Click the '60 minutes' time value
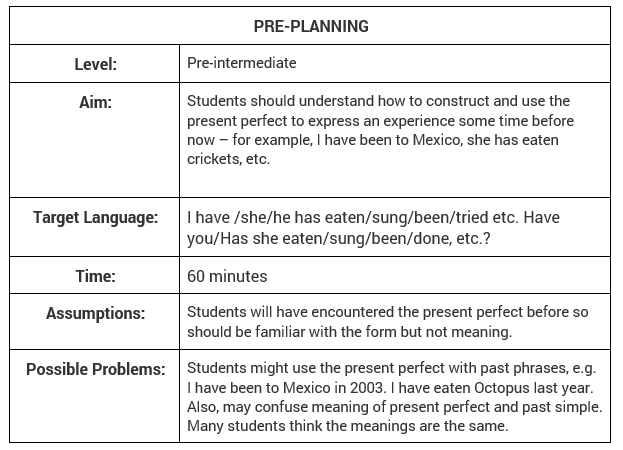 (x=227, y=276)
